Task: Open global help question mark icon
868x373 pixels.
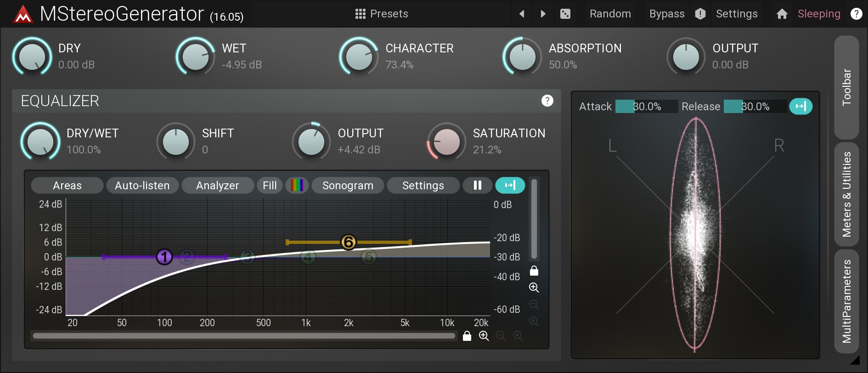Action: pos(856,14)
